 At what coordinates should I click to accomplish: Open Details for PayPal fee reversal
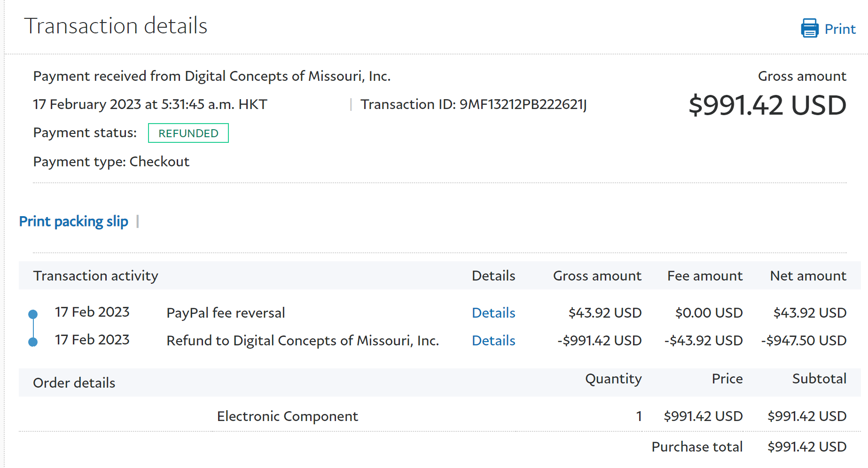tap(493, 313)
